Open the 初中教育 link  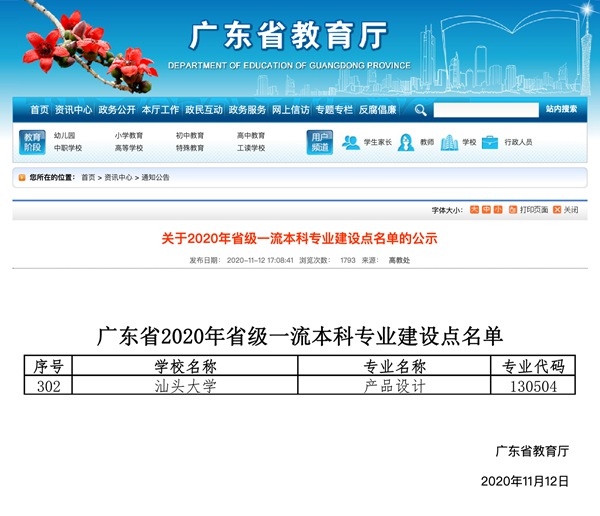click(190, 136)
